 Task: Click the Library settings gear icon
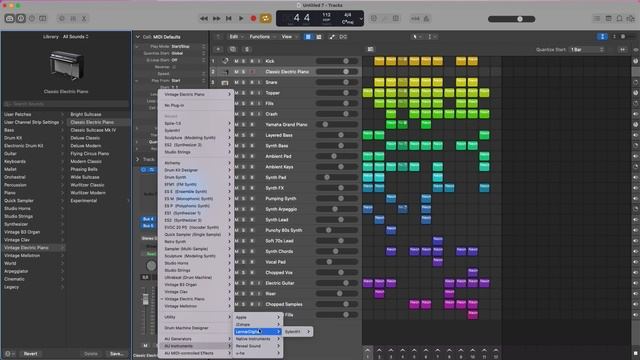pos(9,353)
